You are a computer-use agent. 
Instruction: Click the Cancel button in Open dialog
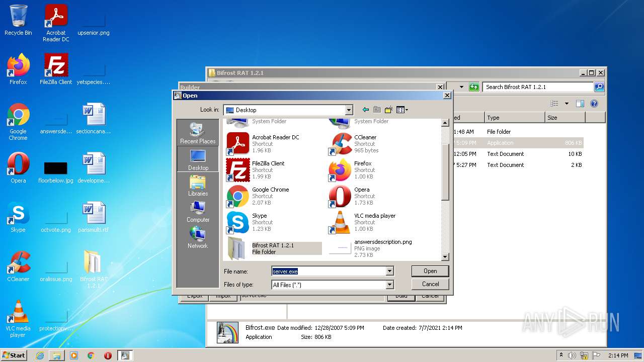430,284
